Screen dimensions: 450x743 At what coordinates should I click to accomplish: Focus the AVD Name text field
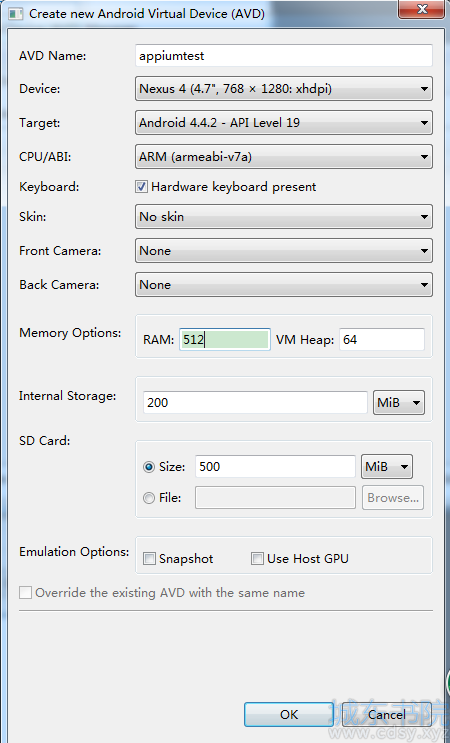point(284,55)
